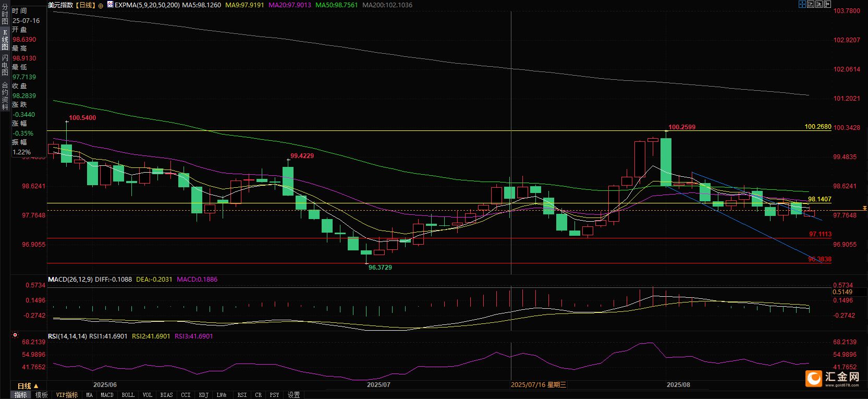Click the chart play-forward icon at top right
Screen dimensions: 868x399
tap(818, 4)
